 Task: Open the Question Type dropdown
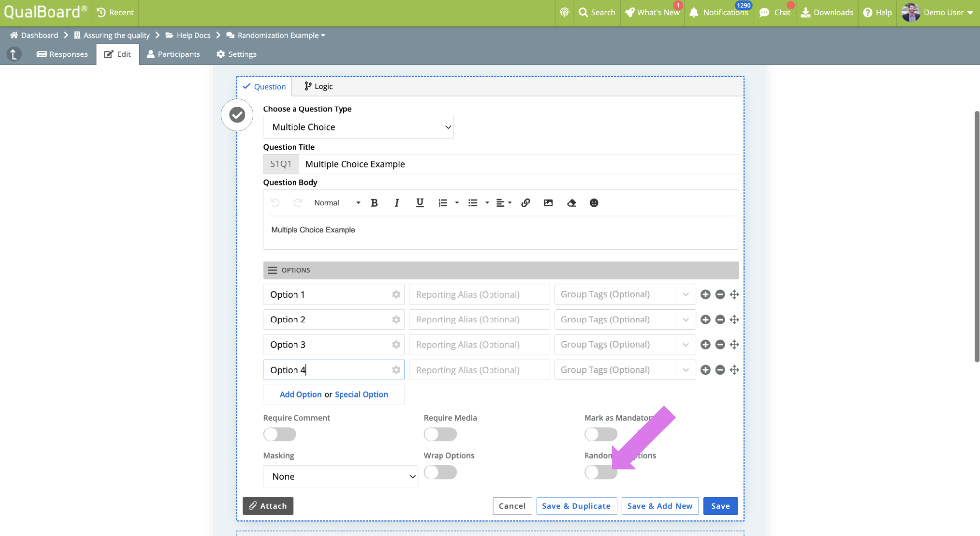[358, 127]
